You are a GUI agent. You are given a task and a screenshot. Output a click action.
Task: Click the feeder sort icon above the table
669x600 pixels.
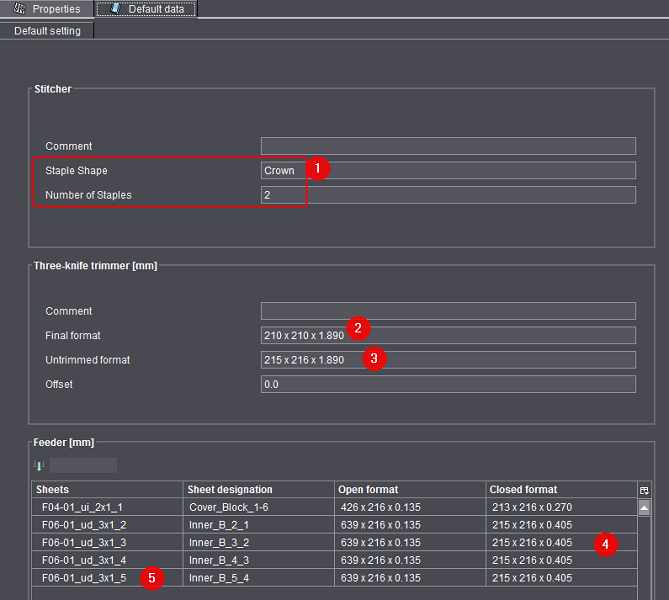pos(40,466)
